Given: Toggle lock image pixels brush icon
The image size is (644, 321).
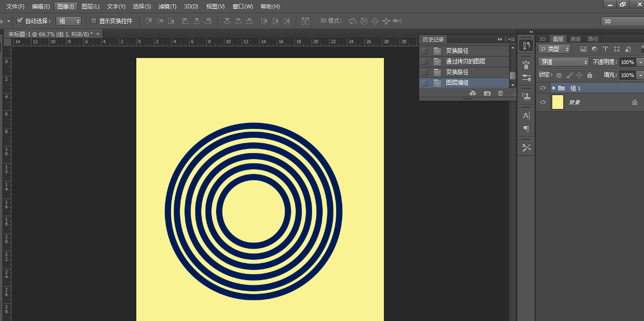Looking at the screenshot, I should 569,75.
